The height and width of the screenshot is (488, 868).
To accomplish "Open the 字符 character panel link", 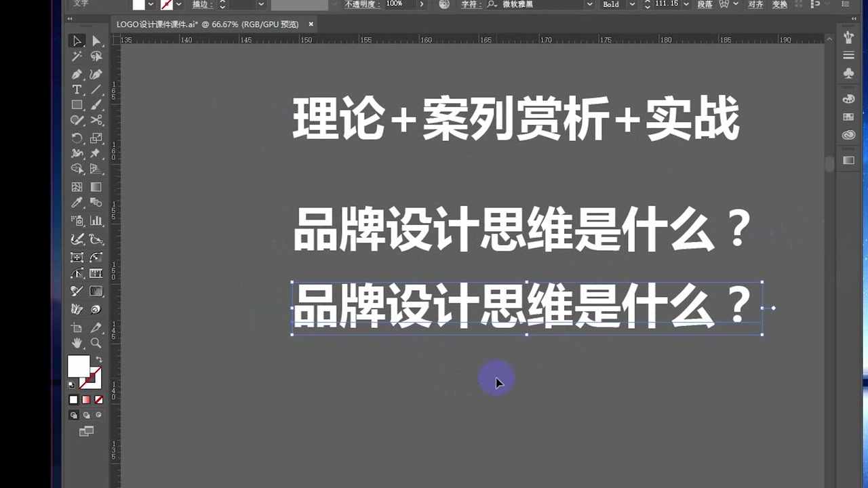I will pyautogui.click(x=471, y=4).
